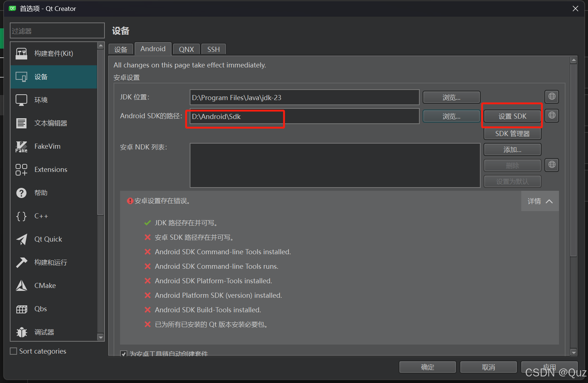Click the 取消 button
The height and width of the screenshot is (383, 588).
click(x=489, y=367)
